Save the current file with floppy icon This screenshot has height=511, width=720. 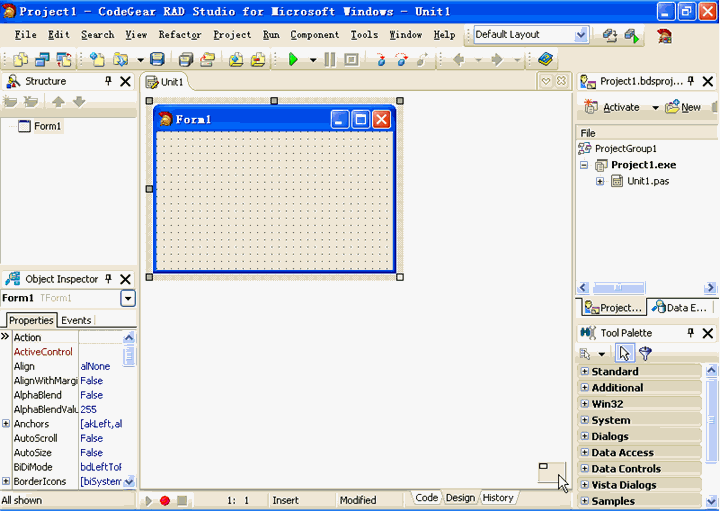click(x=158, y=59)
